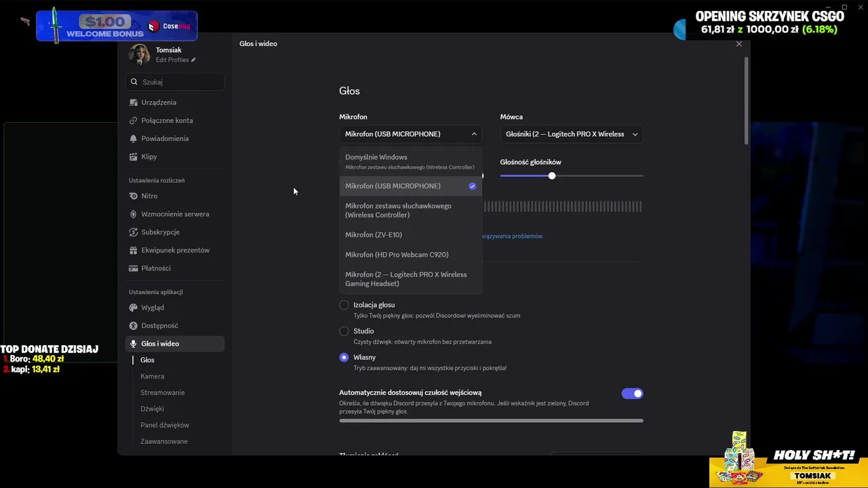Open the Płatności page
This screenshot has width=868, height=488.
click(x=175, y=268)
